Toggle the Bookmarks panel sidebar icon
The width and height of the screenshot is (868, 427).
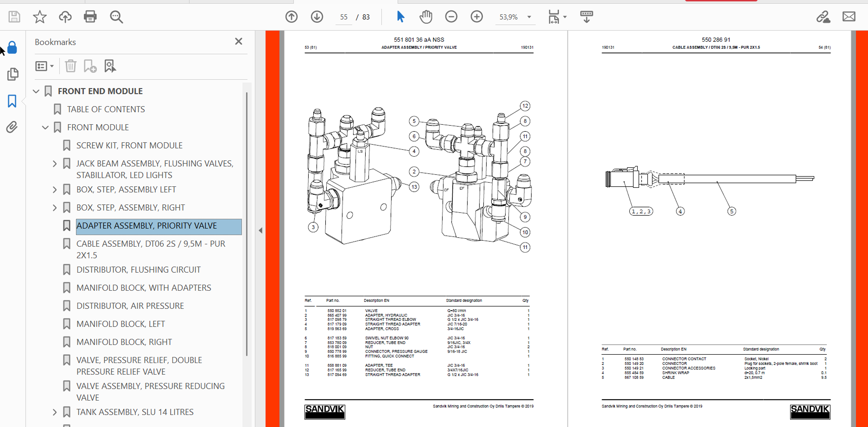12,101
